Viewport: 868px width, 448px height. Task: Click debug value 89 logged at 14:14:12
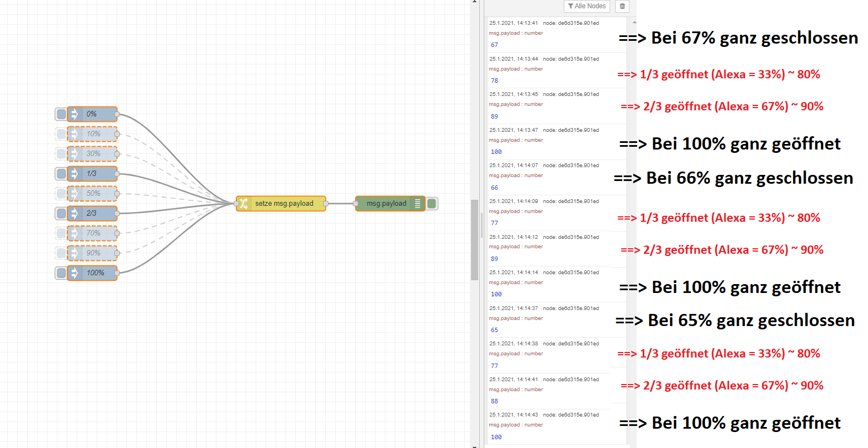[x=494, y=259]
